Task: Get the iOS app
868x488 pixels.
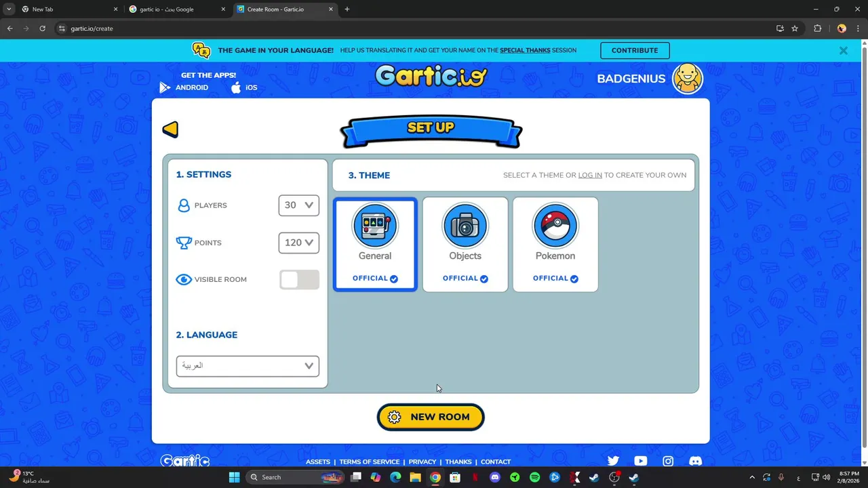Action: (244, 87)
